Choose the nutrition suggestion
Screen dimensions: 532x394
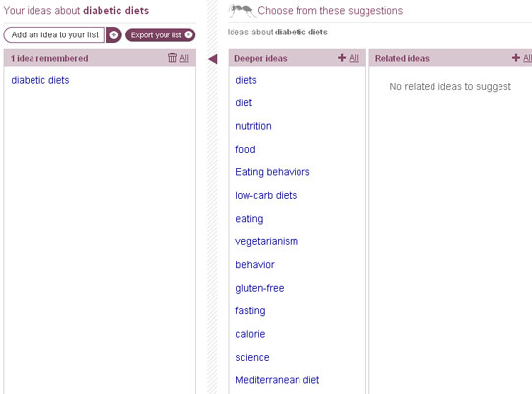(x=253, y=126)
